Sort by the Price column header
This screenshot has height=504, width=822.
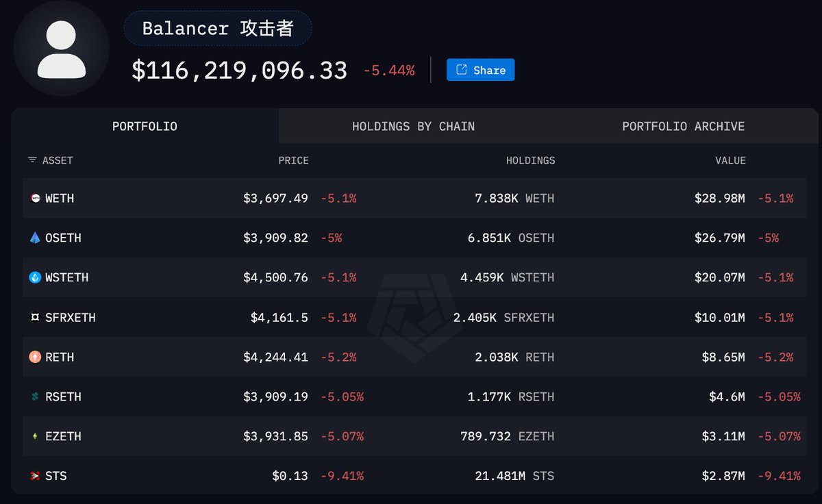[x=293, y=160]
